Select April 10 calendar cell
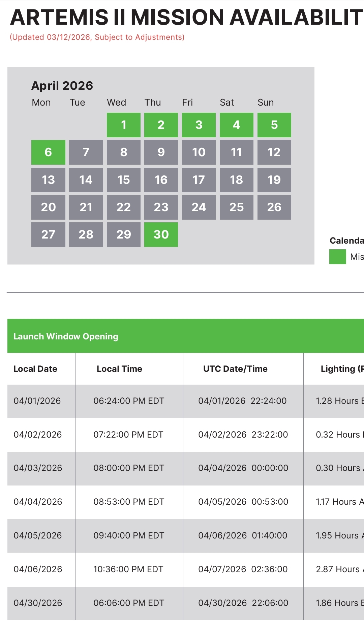 (x=199, y=152)
